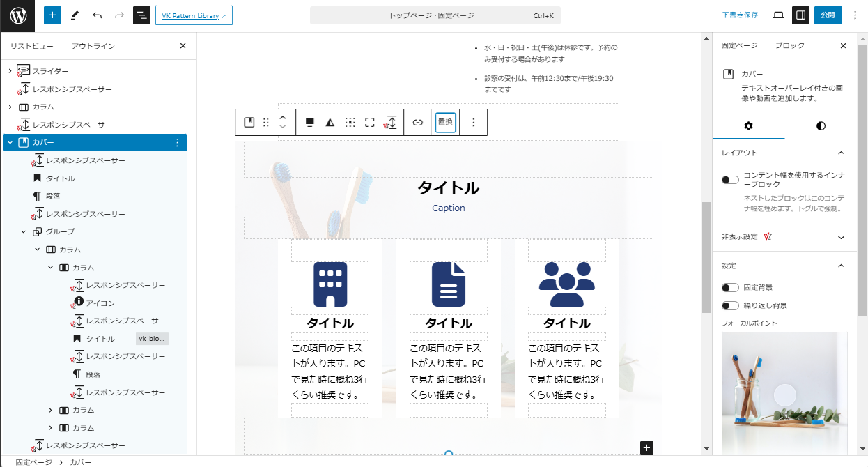This screenshot has height=467, width=868.
Task: Toggle コンテント幅を使用するインナーブロック switch
Action: coord(730,180)
